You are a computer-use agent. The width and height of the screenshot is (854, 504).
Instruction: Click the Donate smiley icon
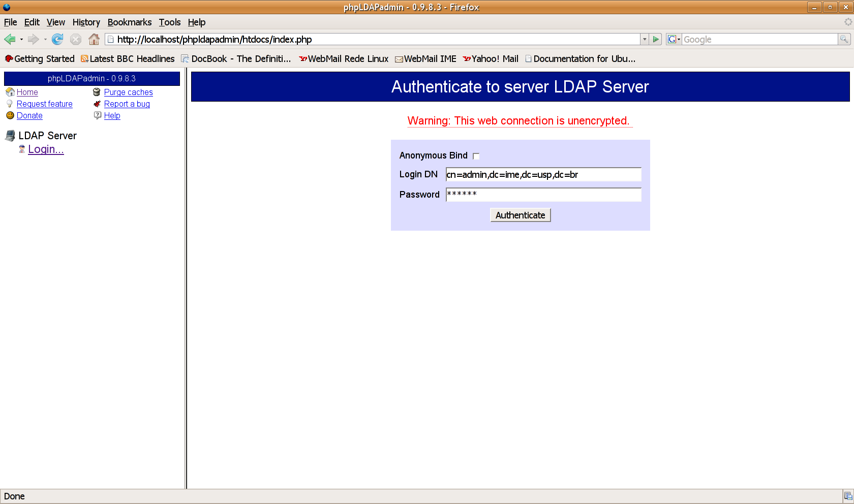click(x=10, y=115)
